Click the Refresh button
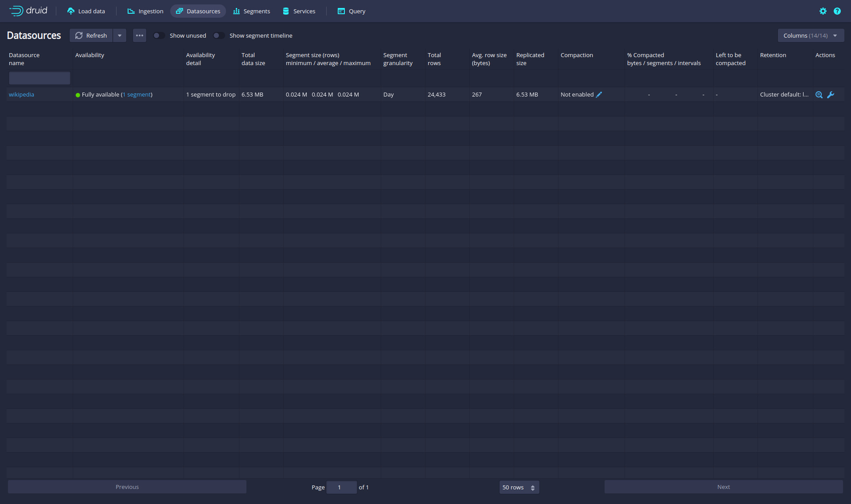The width and height of the screenshot is (851, 504). (91, 35)
